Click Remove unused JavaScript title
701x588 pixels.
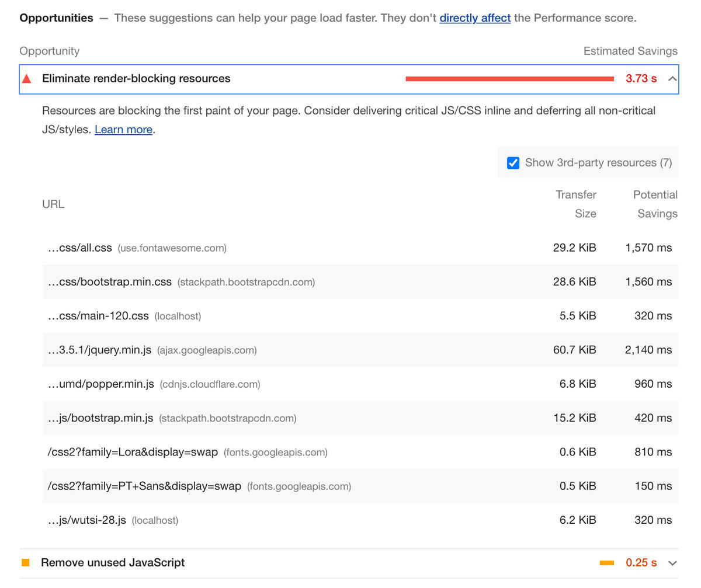(x=113, y=563)
